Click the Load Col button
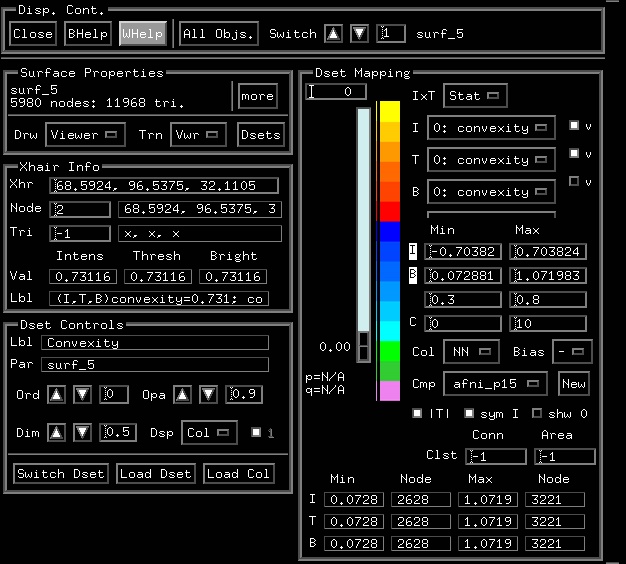This screenshot has height=564, width=626. [x=239, y=474]
